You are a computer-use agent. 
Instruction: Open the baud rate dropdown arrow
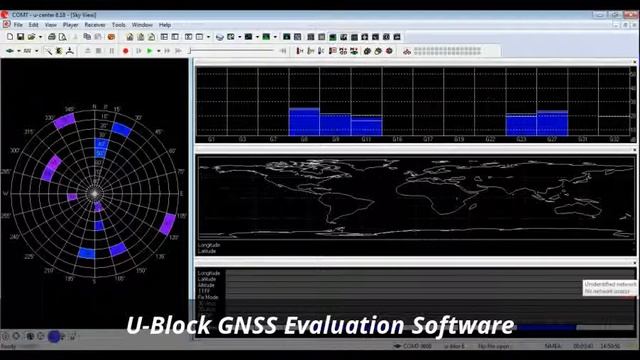coord(36,51)
